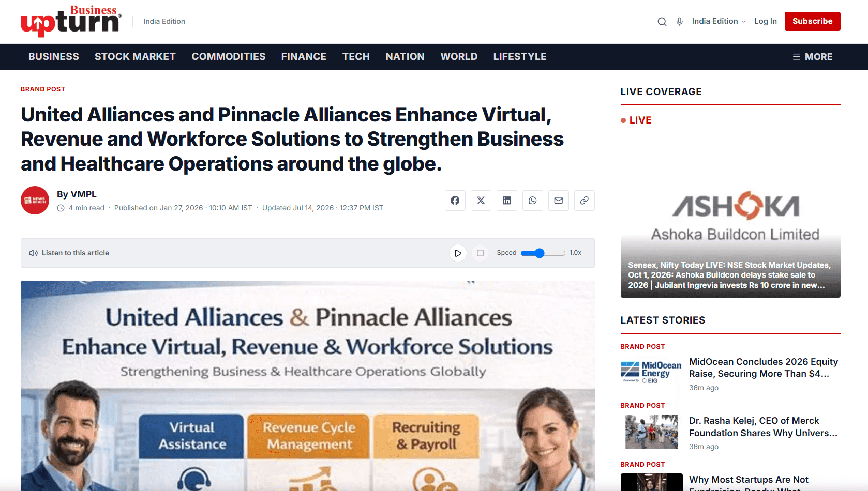Click BRAND POST tag above Dr. Rasha Kelej story
The width and height of the screenshot is (868, 491).
[642, 406]
